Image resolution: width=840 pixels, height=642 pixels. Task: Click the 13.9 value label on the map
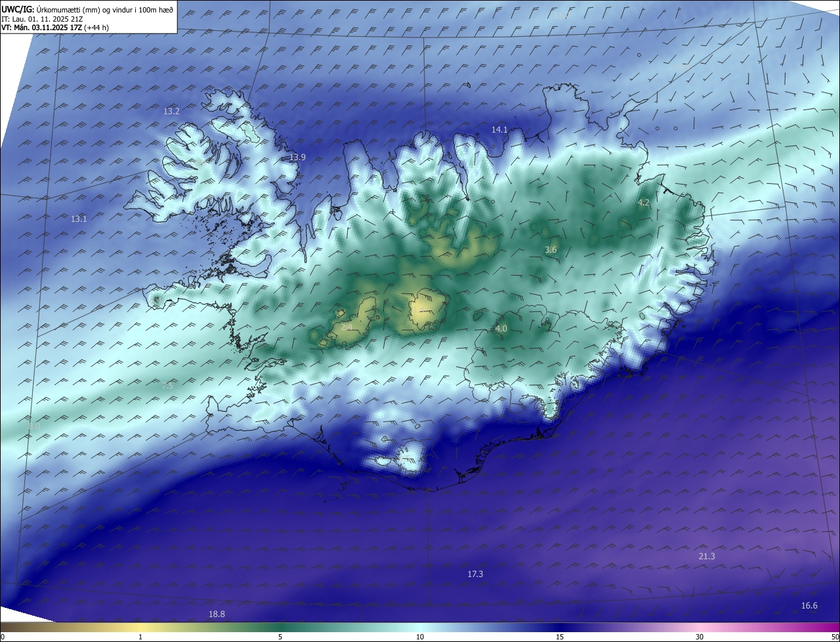pos(297,158)
